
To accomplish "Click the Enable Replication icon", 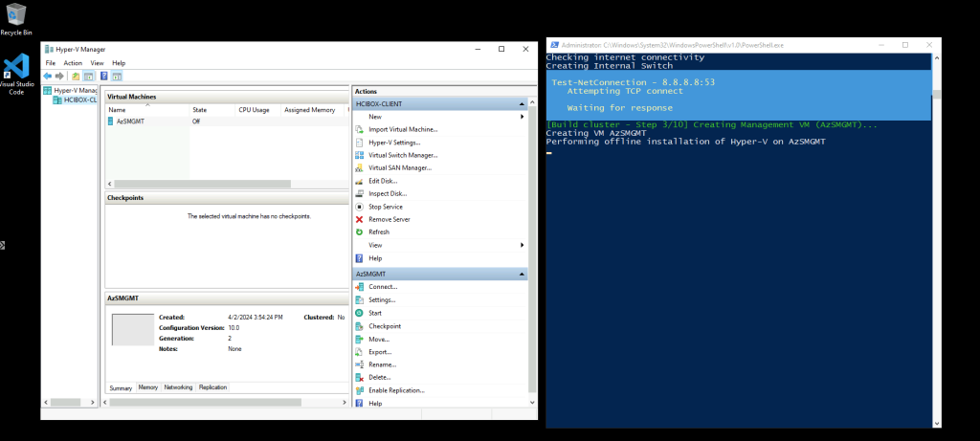I will [x=360, y=390].
